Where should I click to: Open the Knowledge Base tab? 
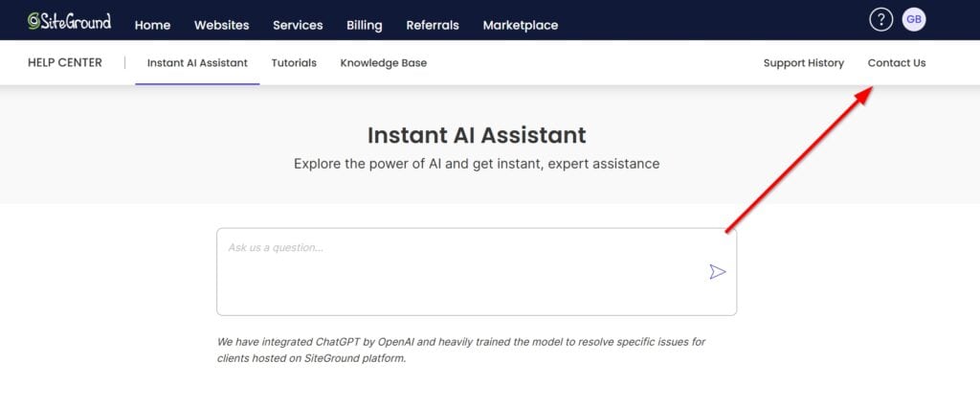(x=383, y=63)
